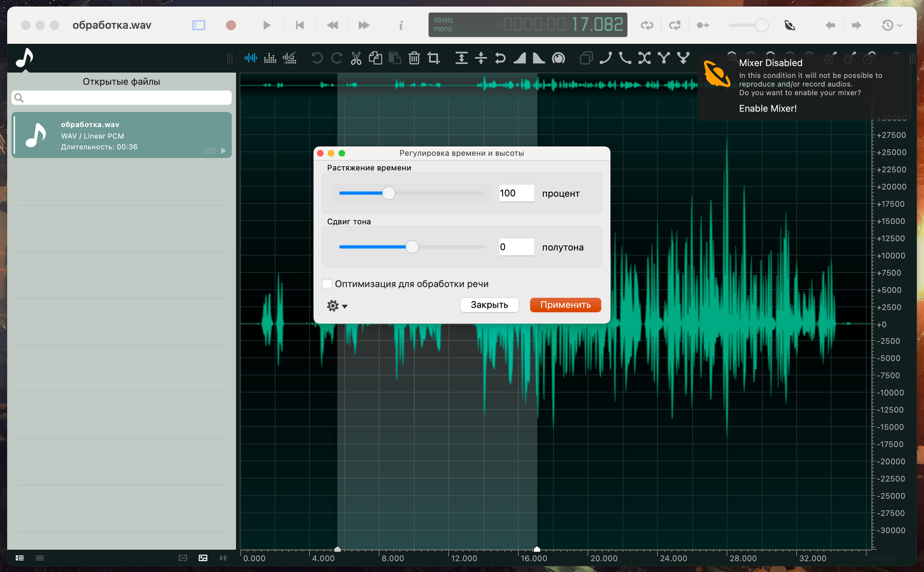Click the Fade In ramp icon

[x=520, y=58]
